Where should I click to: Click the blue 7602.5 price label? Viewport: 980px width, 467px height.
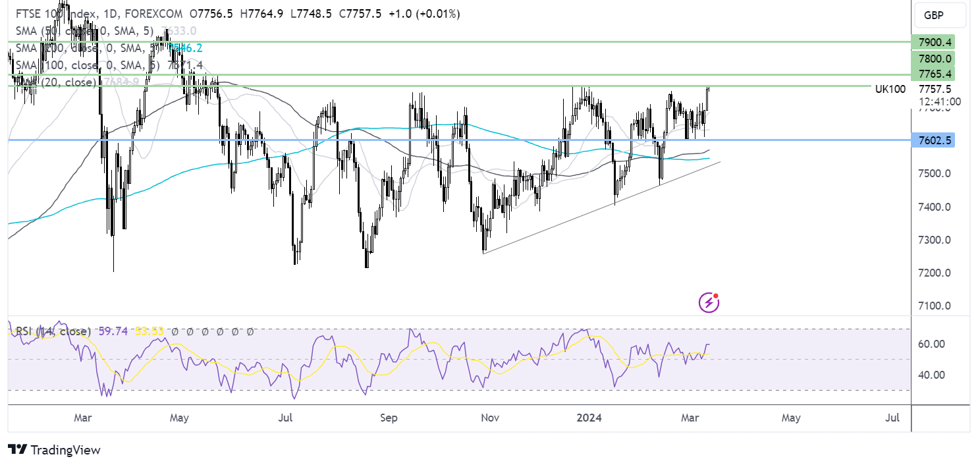933,140
